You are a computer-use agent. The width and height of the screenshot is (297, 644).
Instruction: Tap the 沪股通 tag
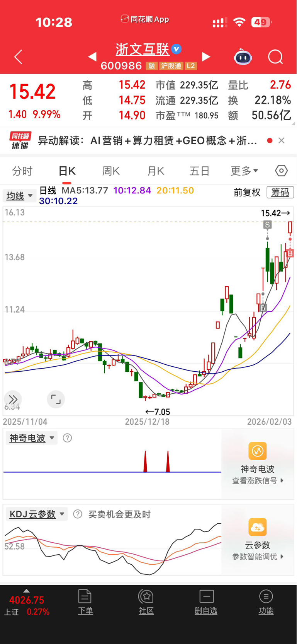point(171,66)
